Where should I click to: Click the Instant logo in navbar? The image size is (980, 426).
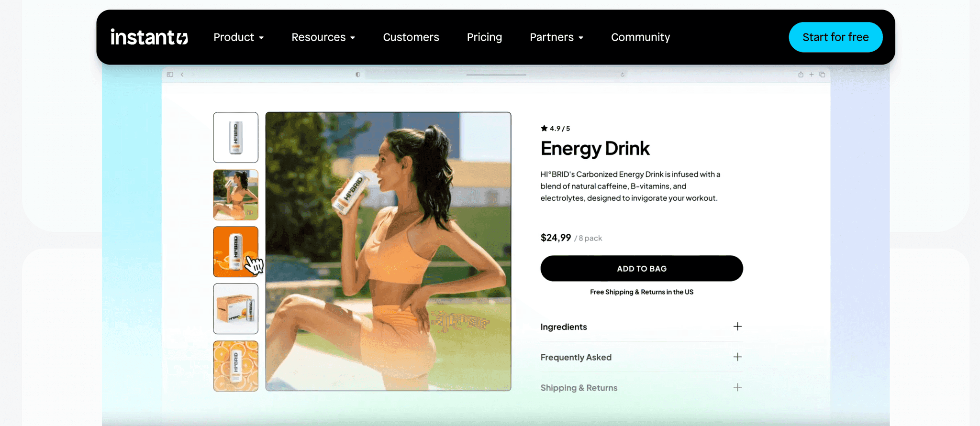click(149, 37)
